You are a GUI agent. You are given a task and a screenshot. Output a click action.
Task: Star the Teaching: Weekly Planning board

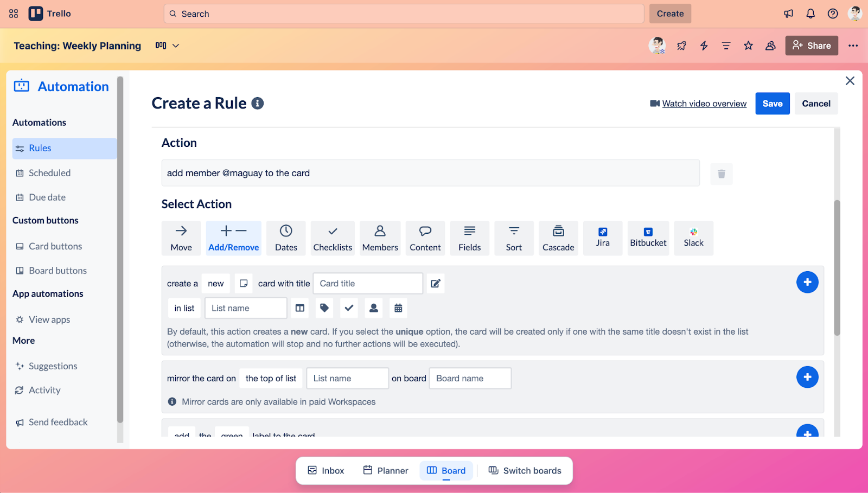pos(748,46)
